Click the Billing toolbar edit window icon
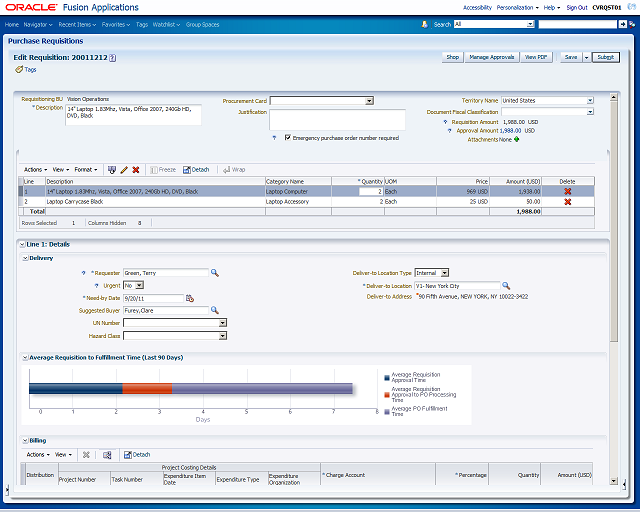Viewport: 640px width, 512px height. point(107,455)
